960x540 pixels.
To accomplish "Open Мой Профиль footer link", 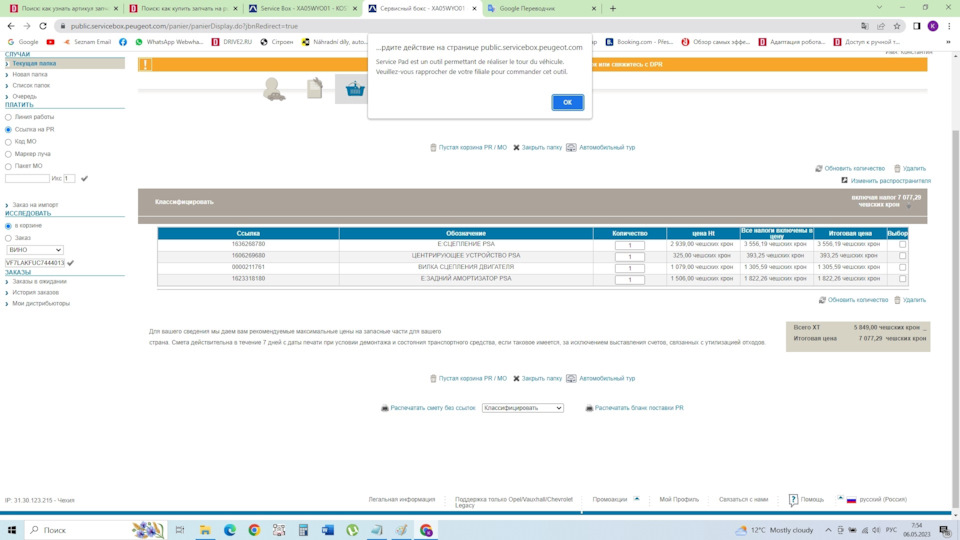I will click(679, 500).
